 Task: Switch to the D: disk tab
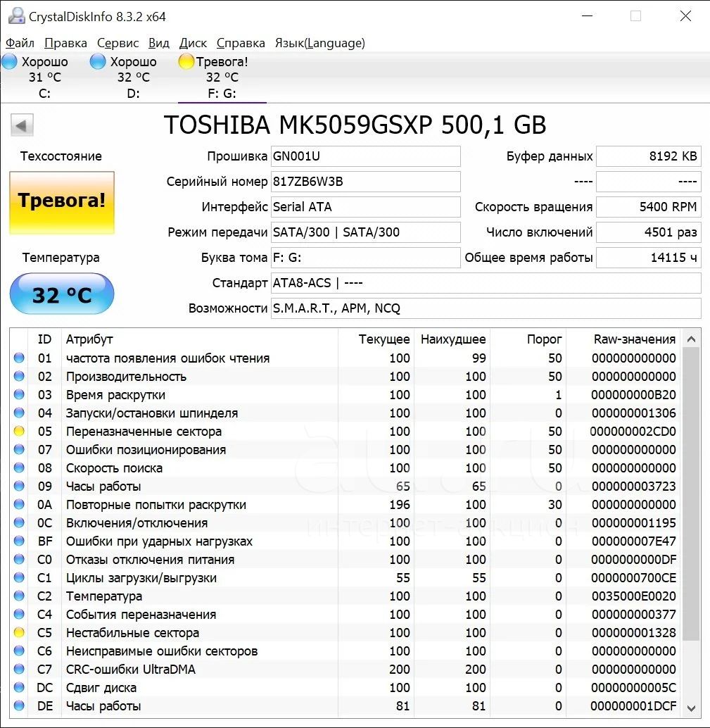coord(133,77)
